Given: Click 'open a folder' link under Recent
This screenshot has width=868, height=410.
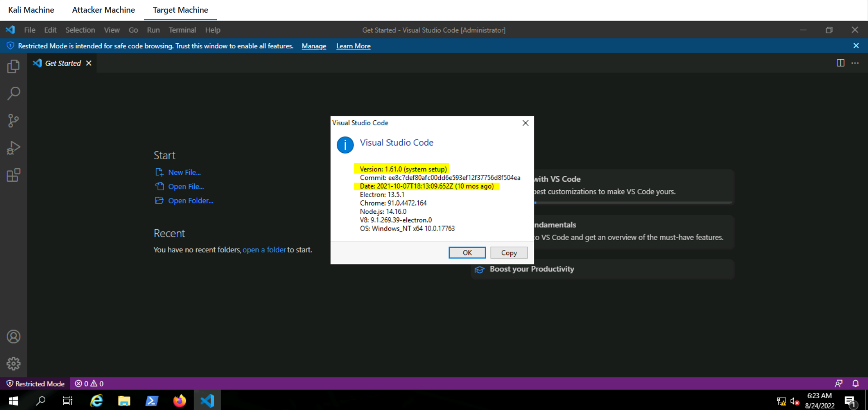Looking at the screenshot, I should pos(264,250).
